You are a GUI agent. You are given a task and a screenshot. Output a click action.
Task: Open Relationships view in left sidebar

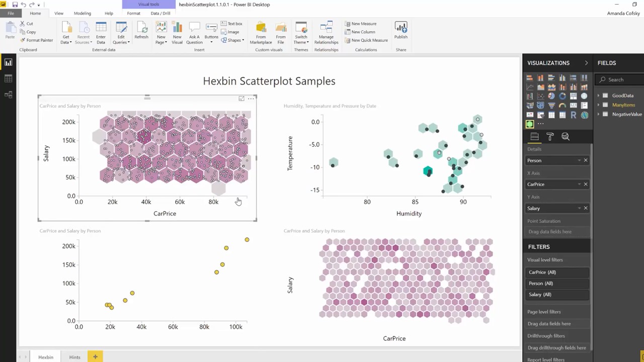coord(8,95)
